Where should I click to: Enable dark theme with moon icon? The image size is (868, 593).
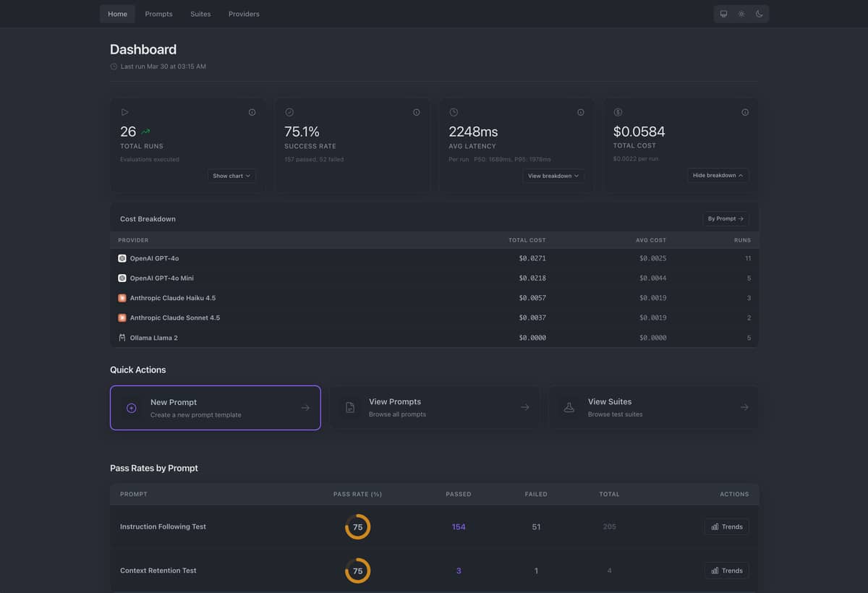tap(759, 14)
